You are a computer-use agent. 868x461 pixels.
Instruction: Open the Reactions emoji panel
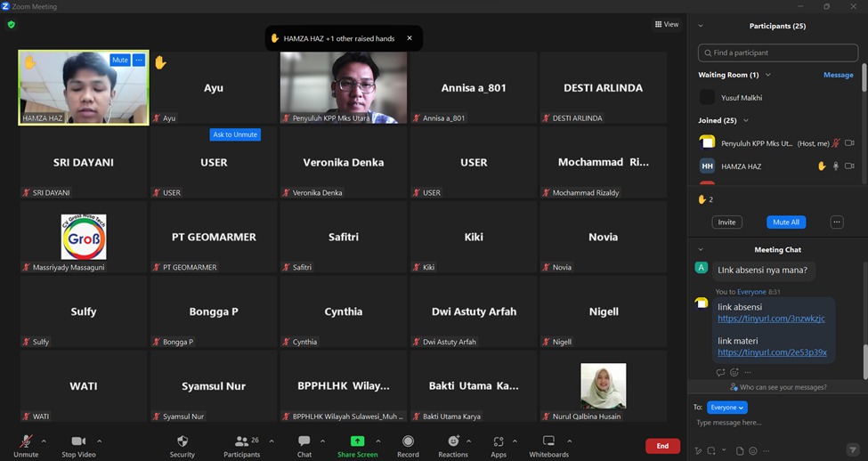(x=453, y=441)
